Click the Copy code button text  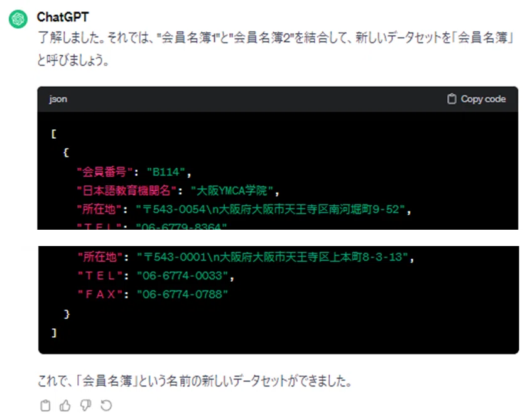(x=483, y=99)
